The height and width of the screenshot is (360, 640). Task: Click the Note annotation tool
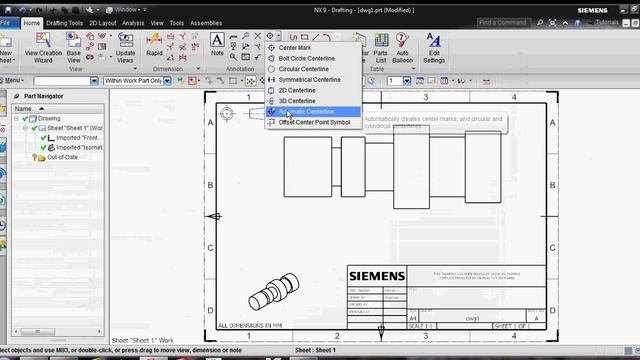[x=217, y=45]
